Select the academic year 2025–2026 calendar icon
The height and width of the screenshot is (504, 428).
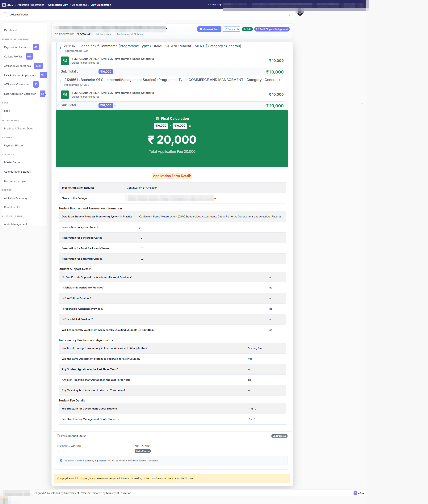(97, 34)
